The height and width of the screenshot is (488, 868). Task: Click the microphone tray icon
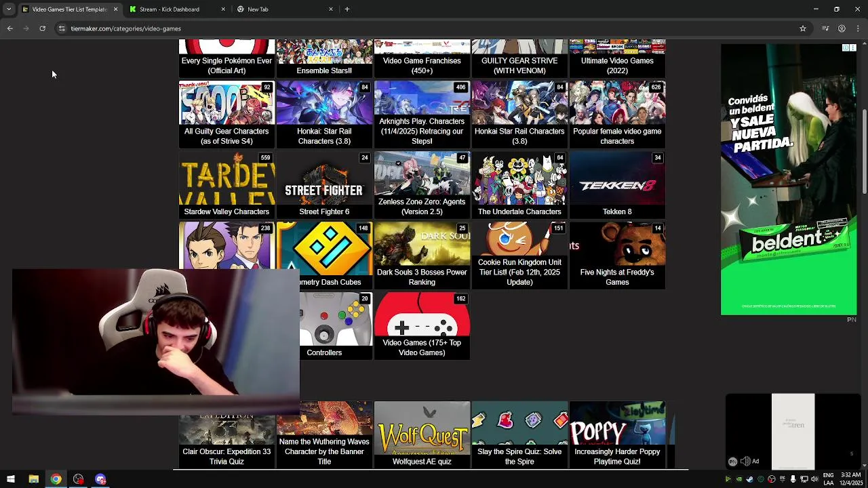(793, 479)
